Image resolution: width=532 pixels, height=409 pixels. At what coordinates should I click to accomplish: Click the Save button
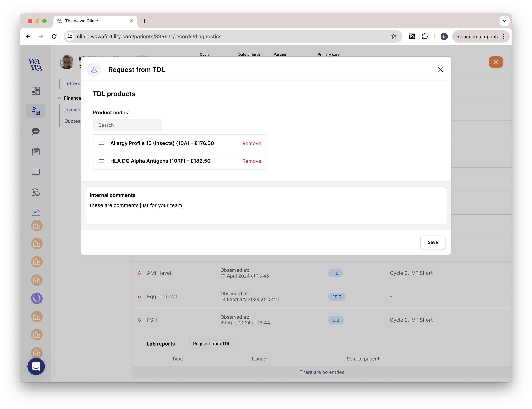432,242
